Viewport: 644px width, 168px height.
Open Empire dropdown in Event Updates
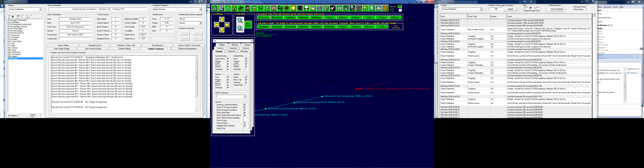[x=481, y=9]
